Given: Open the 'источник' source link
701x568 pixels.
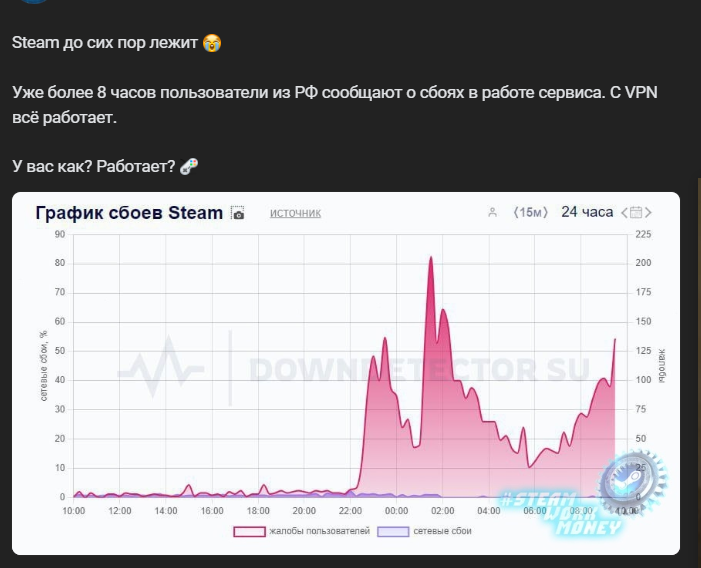Looking at the screenshot, I should point(295,213).
